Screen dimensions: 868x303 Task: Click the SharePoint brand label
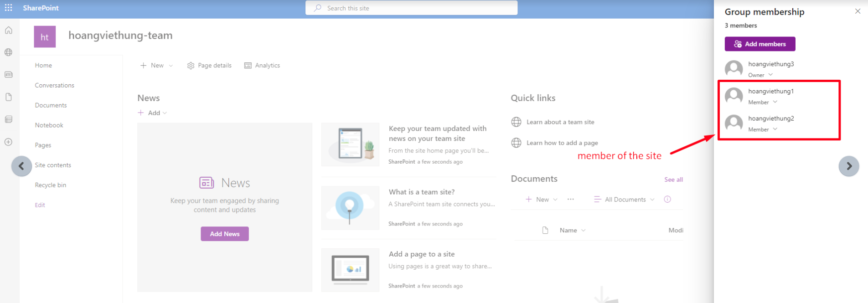[41, 8]
